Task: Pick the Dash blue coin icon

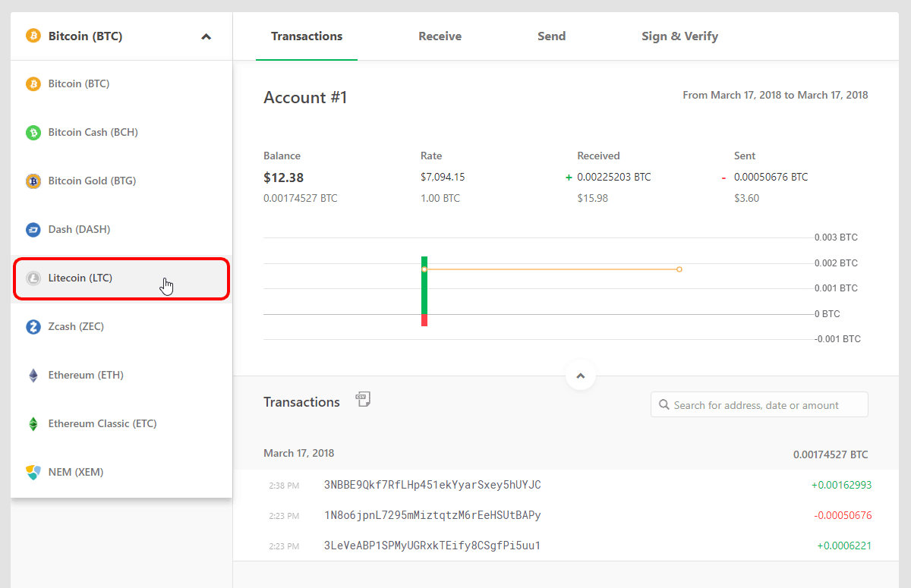Action: tap(33, 229)
